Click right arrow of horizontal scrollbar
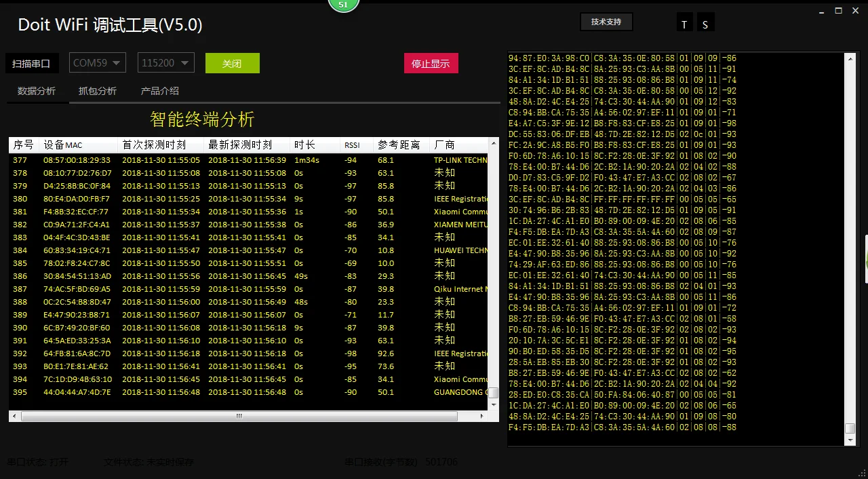868x479 pixels. 484,416
